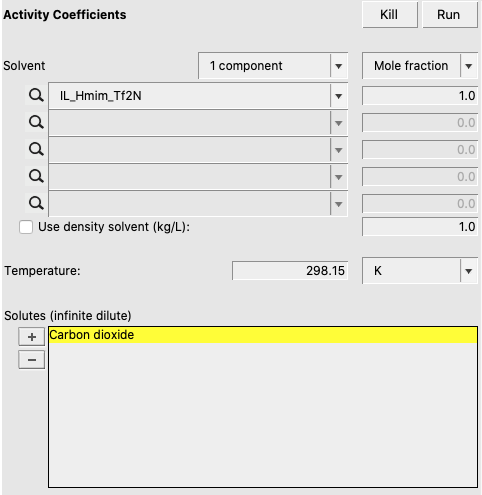Screen dimensions: 482x495
Task: Click the search icon for the second solvent row
Action: (36, 123)
